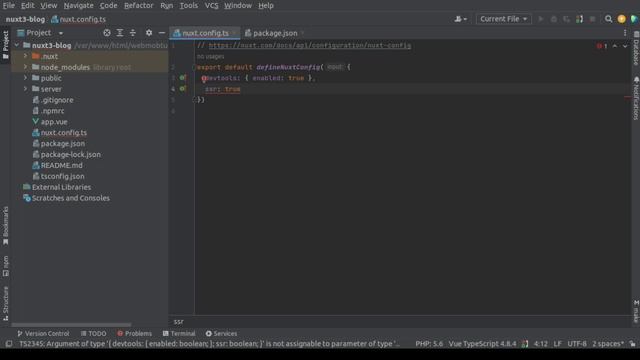
Task: Open editor tabs more options icon
Action: pyautogui.click(x=625, y=33)
